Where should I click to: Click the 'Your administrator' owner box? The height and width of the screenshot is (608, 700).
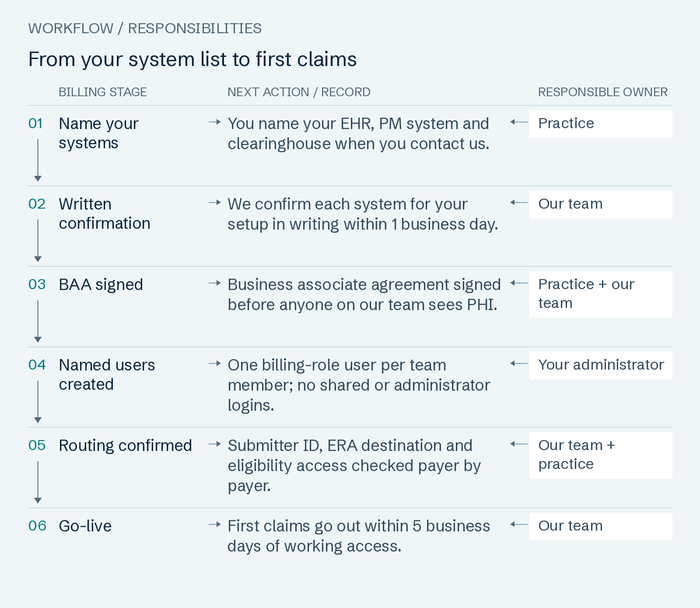[601, 365]
